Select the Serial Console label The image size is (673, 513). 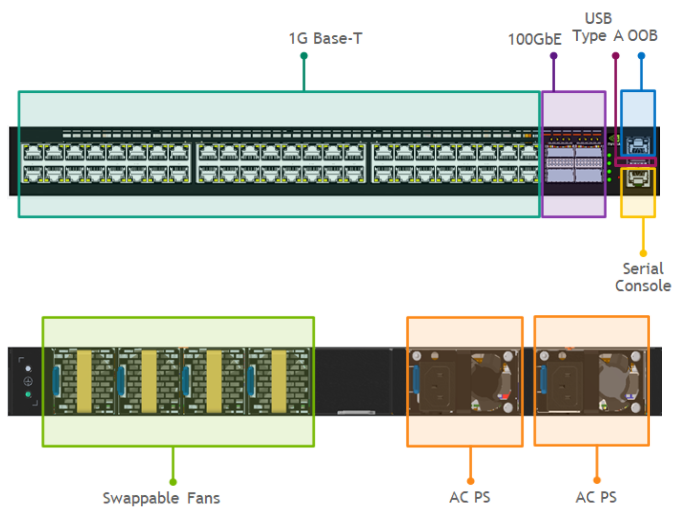[x=642, y=277]
